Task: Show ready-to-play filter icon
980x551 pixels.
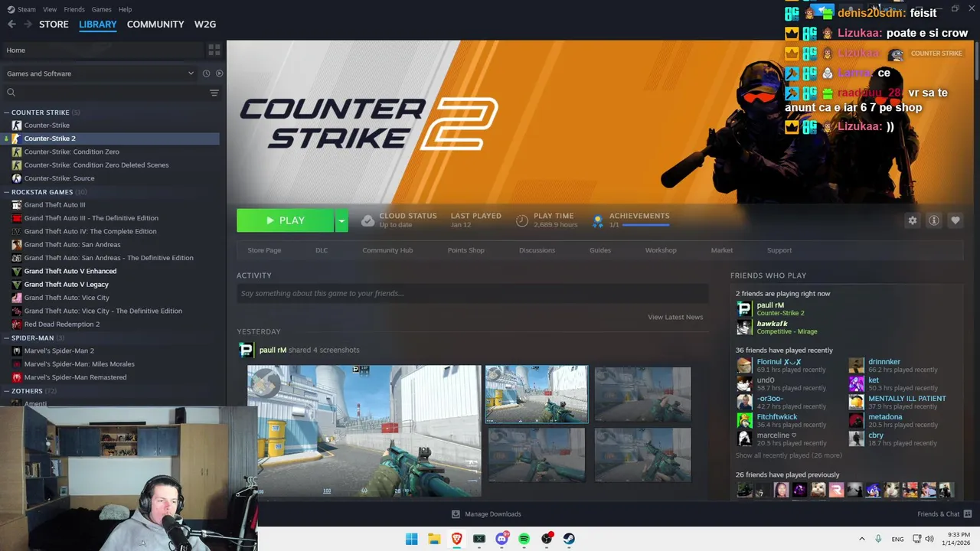Action: (x=219, y=73)
